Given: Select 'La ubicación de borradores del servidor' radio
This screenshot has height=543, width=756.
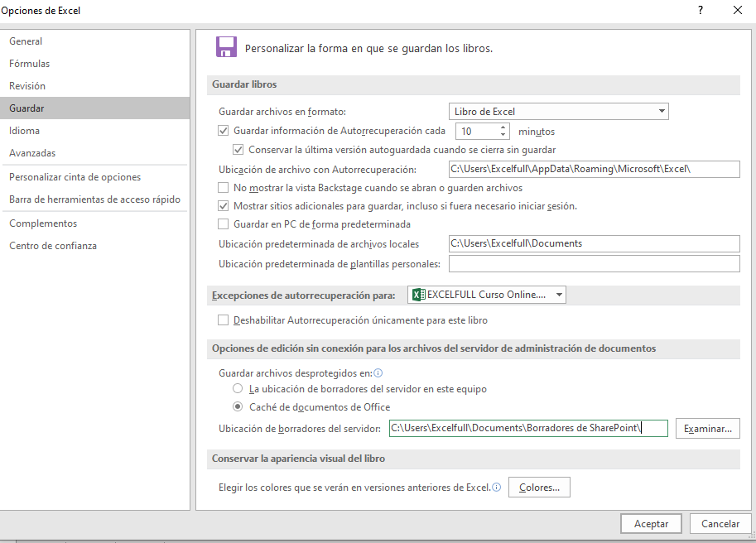Looking at the screenshot, I should pyautogui.click(x=238, y=388).
